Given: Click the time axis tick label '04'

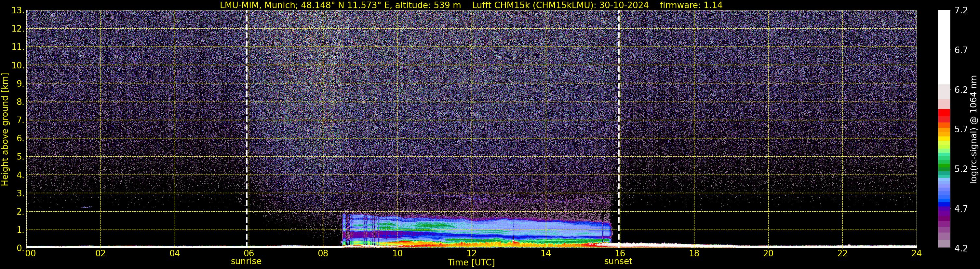Looking at the screenshot, I should (x=175, y=253).
